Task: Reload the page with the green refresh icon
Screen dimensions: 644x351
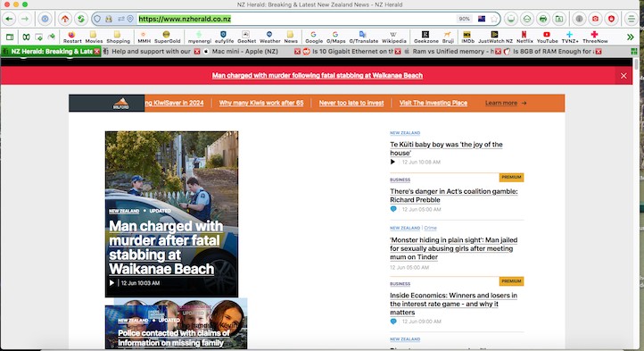Action: 81,19
